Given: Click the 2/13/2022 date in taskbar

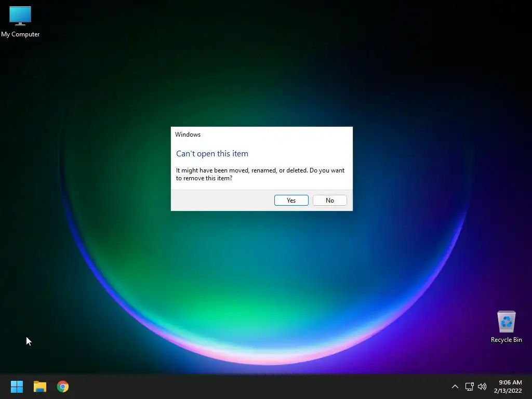Looking at the screenshot, I should coord(508,391).
